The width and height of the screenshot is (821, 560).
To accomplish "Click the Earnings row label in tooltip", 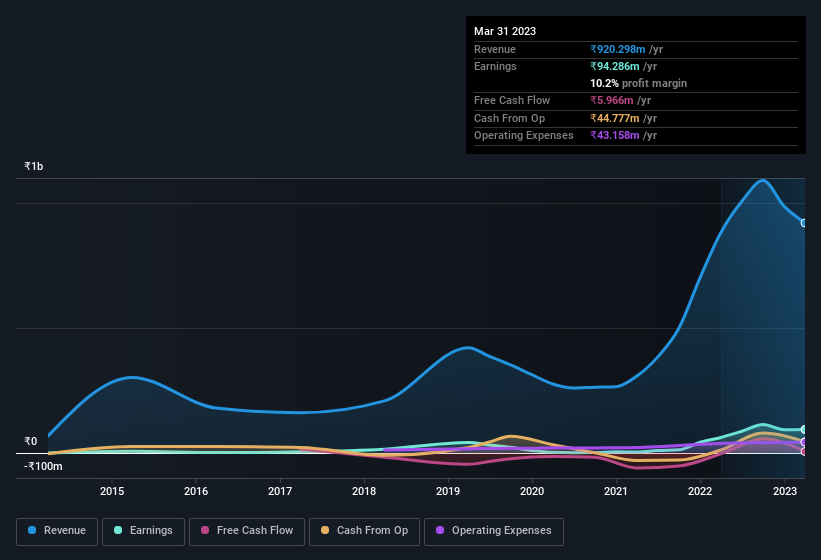I will pos(495,66).
